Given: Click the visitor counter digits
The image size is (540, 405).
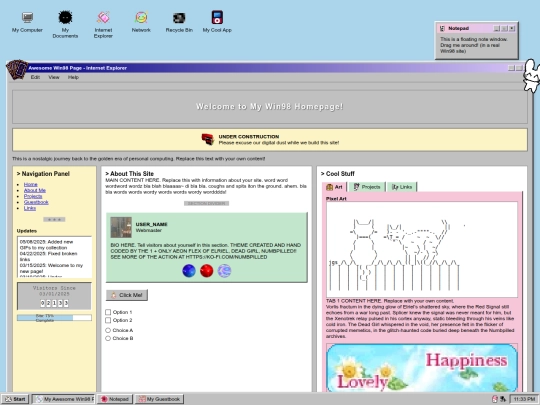Looking at the screenshot, I should point(54,303).
